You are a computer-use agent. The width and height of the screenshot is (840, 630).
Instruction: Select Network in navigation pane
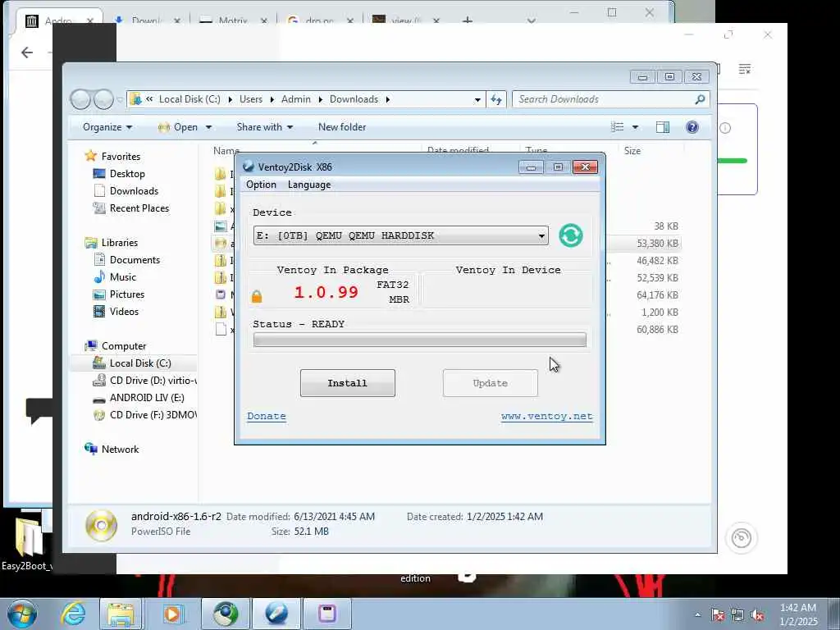click(x=120, y=450)
